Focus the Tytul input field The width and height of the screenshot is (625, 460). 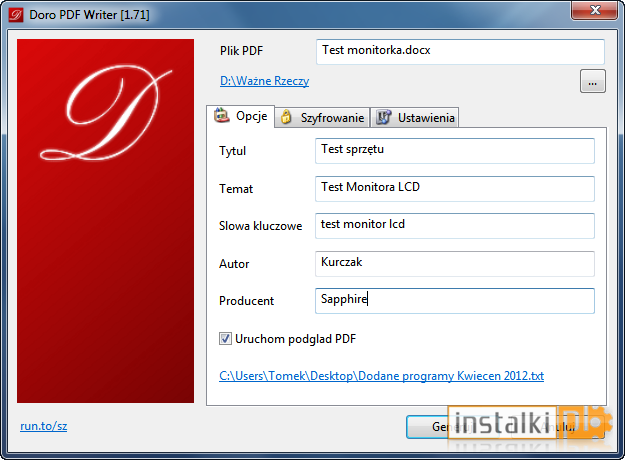pyautogui.click(x=455, y=151)
